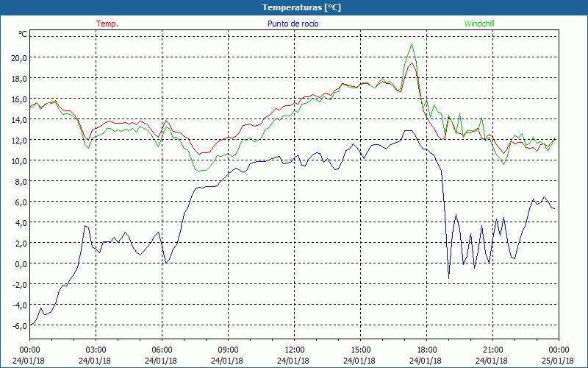Click the 15:00 time axis label

[x=360, y=350]
